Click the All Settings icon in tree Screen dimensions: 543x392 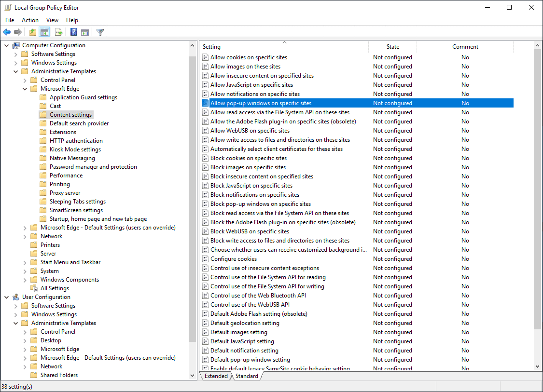coord(34,288)
